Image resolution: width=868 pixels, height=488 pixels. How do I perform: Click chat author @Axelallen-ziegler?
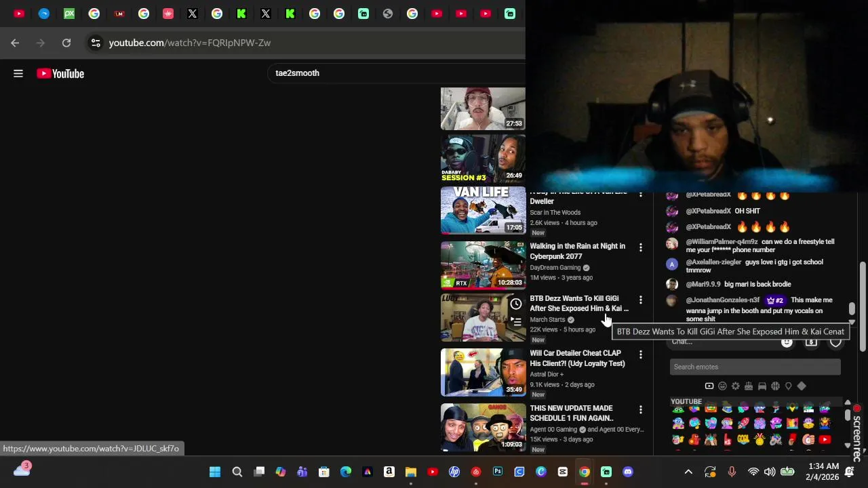click(713, 262)
